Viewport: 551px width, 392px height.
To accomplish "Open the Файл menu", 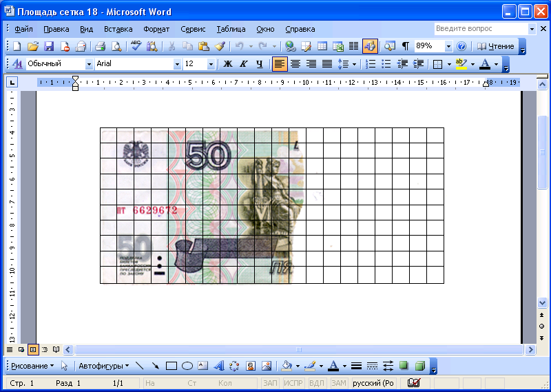I will coord(23,29).
